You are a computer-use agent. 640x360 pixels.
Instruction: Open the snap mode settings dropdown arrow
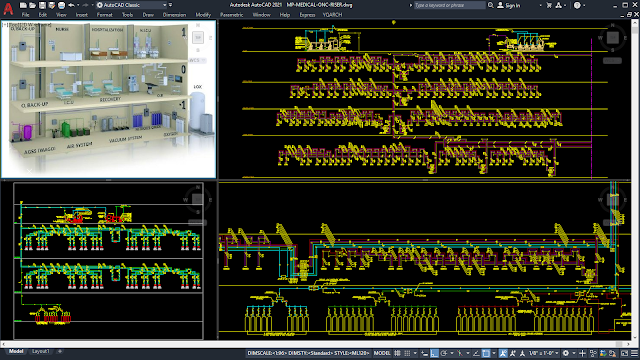click(x=415, y=353)
